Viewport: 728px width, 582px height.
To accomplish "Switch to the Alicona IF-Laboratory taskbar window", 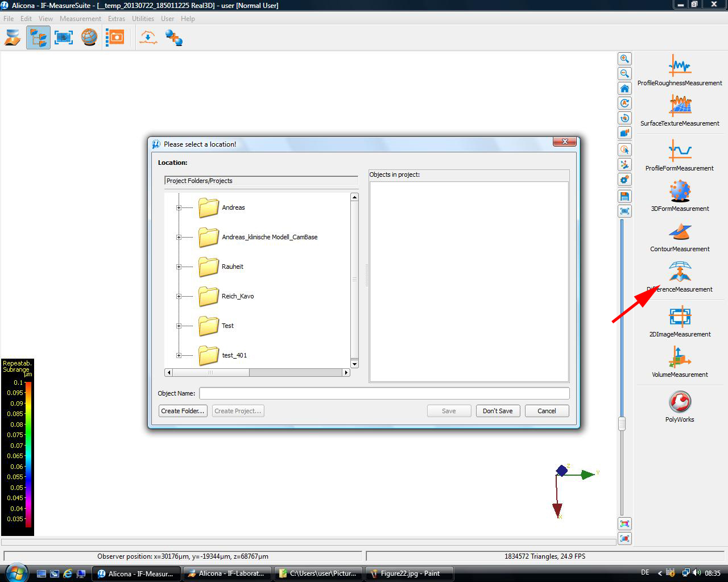I will click(227, 573).
